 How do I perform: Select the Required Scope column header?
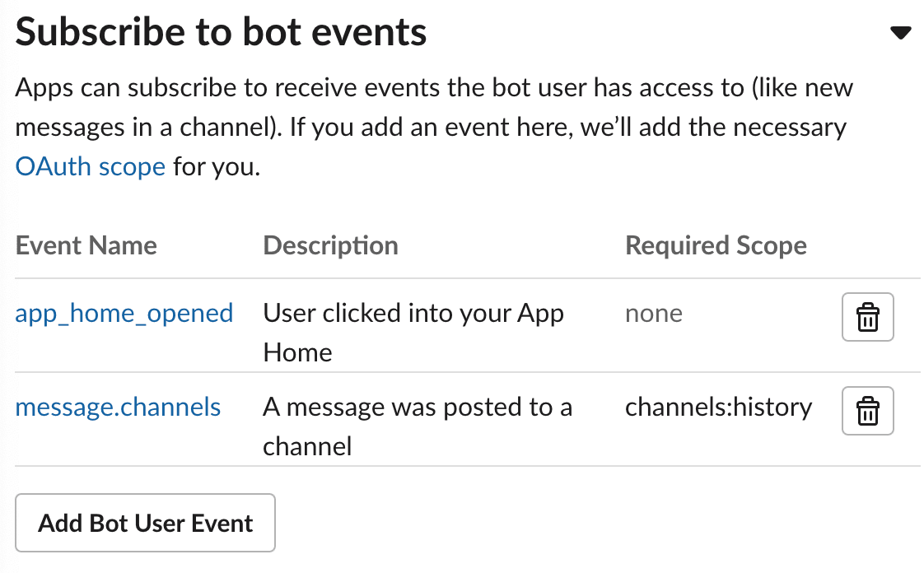(x=716, y=245)
